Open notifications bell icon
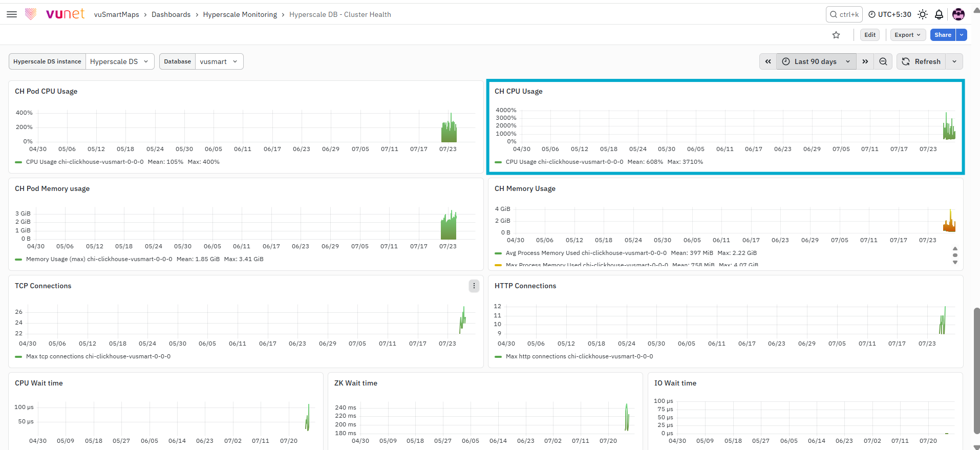Screen dimensions: 980x450 pyautogui.click(x=939, y=14)
